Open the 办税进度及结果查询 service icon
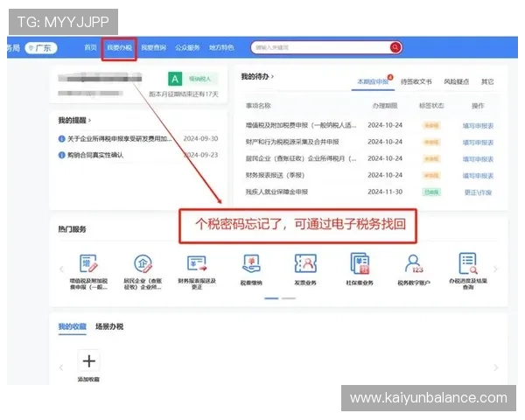Viewport: 525px width, 420px height. click(468, 263)
